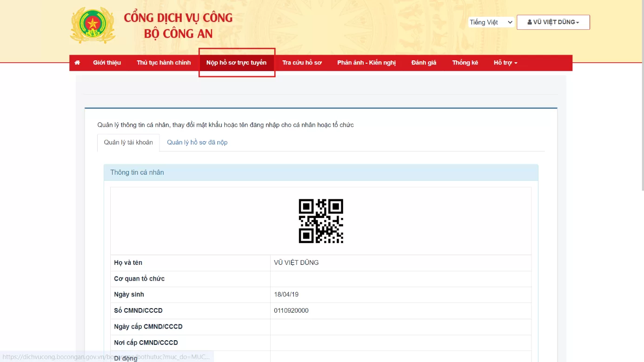Click the CỔNG DỊCH VỤ CÔNG title
Viewport: 644px width, 362px height.
pyautogui.click(x=178, y=18)
